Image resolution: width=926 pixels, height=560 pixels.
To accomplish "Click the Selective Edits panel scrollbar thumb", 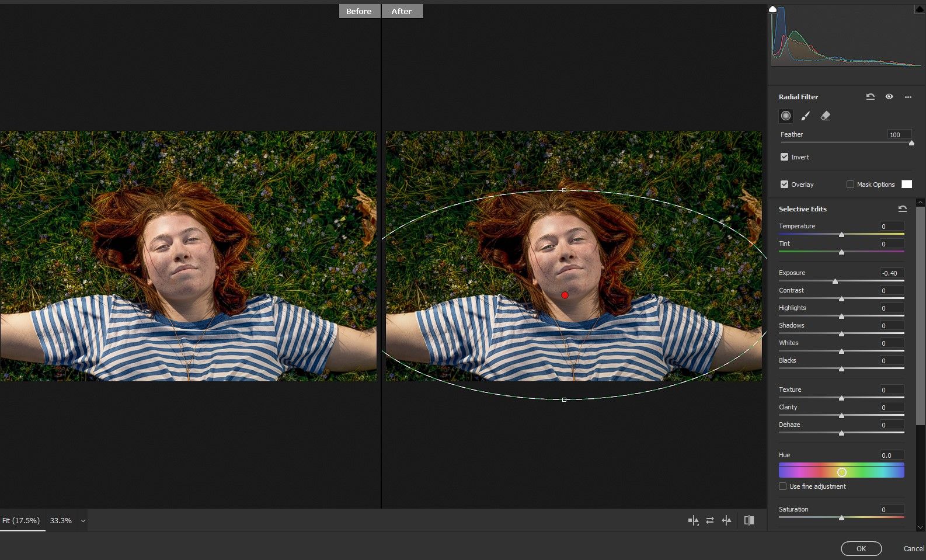I will 921,315.
